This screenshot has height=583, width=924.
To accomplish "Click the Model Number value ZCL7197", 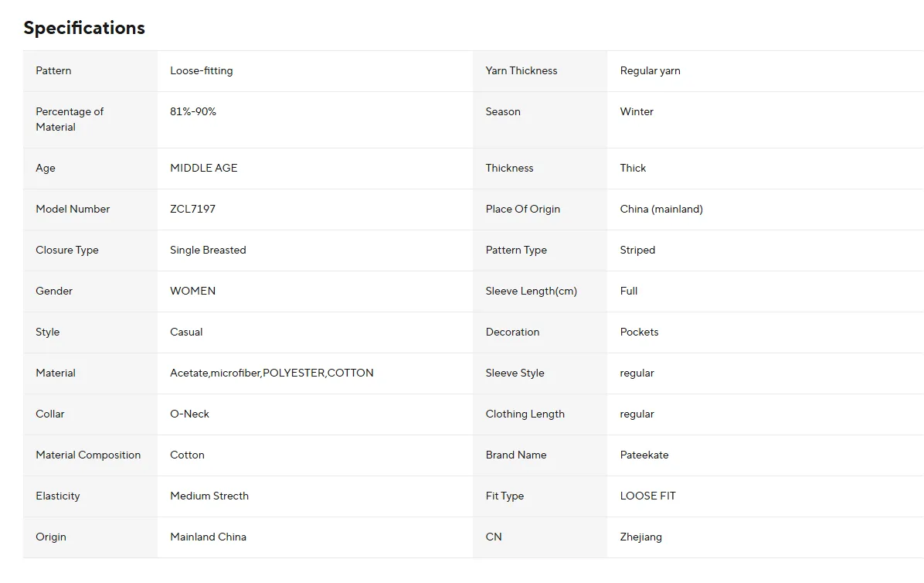I will 192,210.
